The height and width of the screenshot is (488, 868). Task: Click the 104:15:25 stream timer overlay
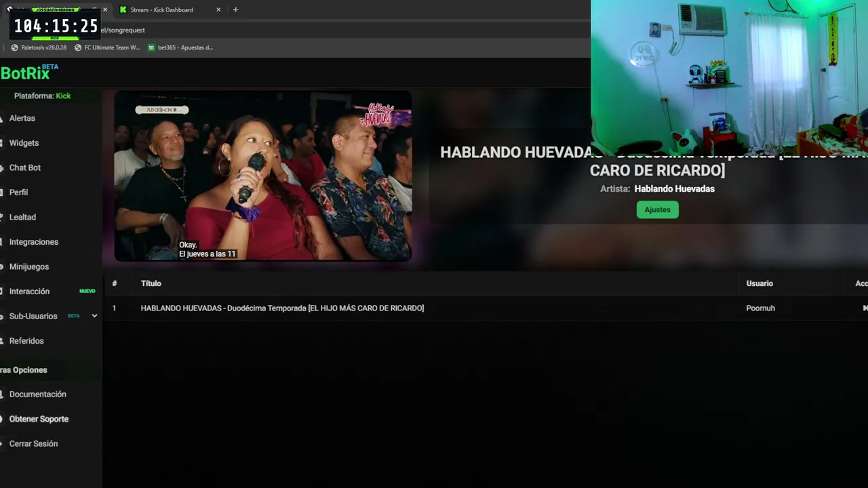56,26
